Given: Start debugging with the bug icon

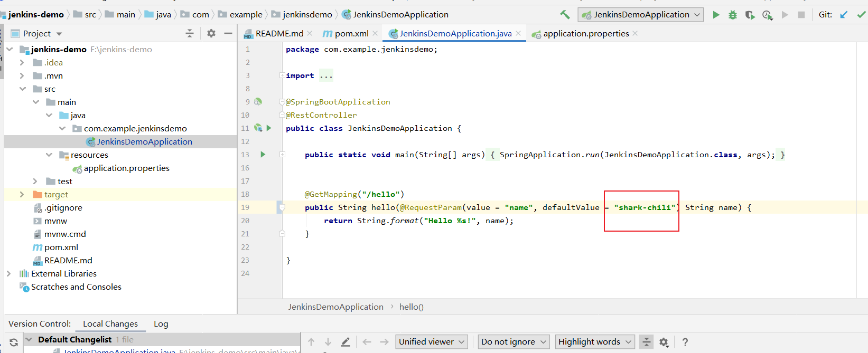Looking at the screenshot, I should [x=733, y=15].
